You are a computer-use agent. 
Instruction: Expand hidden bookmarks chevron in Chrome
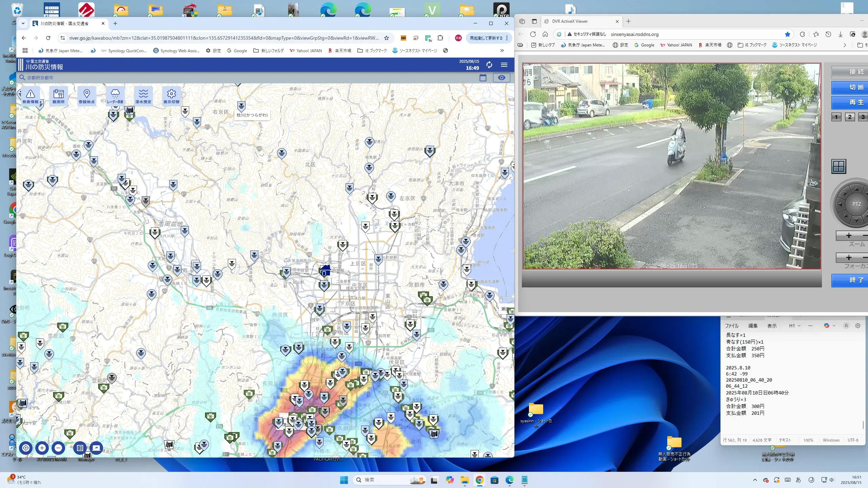[502, 50]
